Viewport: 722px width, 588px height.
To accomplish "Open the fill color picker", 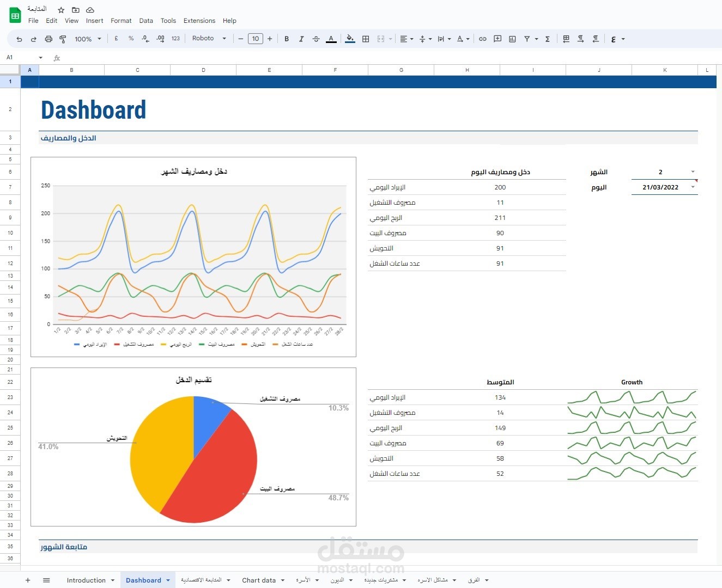I will (350, 39).
